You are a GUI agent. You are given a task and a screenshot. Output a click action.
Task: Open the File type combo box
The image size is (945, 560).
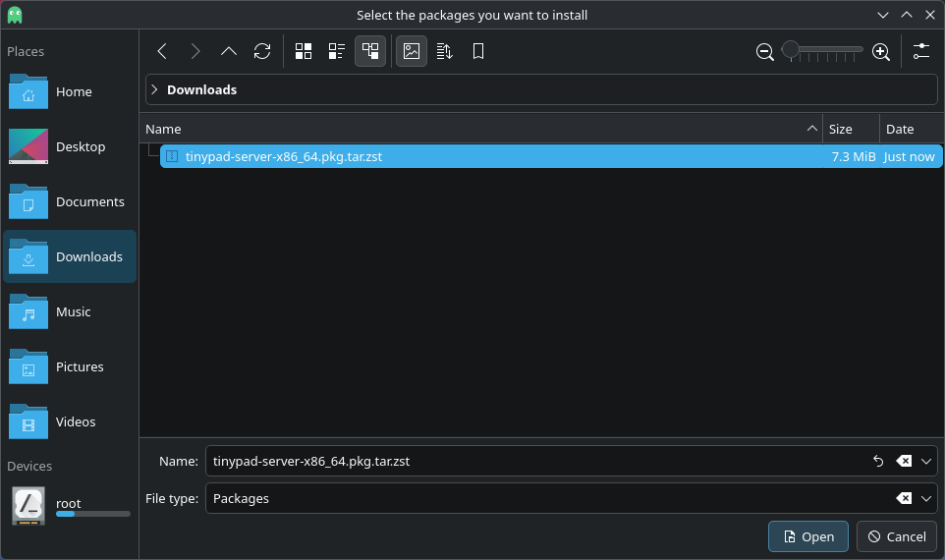(x=572, y=498)
